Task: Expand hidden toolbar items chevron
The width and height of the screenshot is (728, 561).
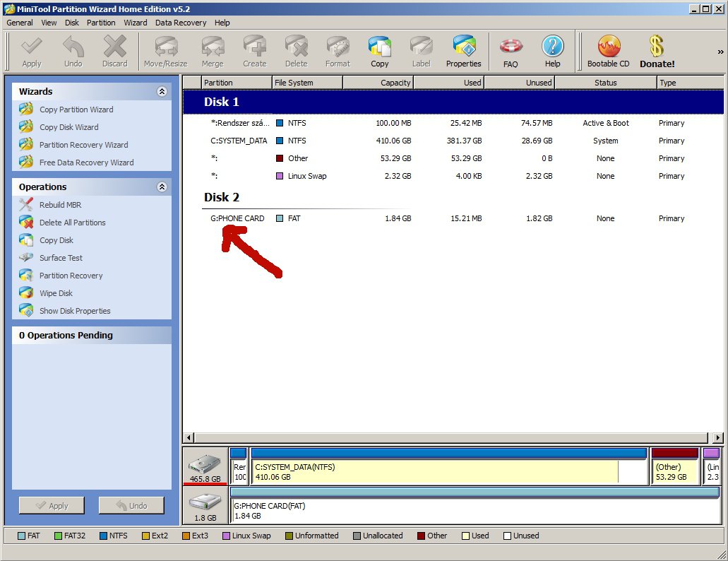Action: tap(720, 52)
